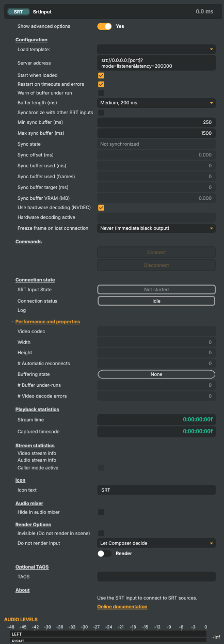Turn on the Render switch

[105, 554]
